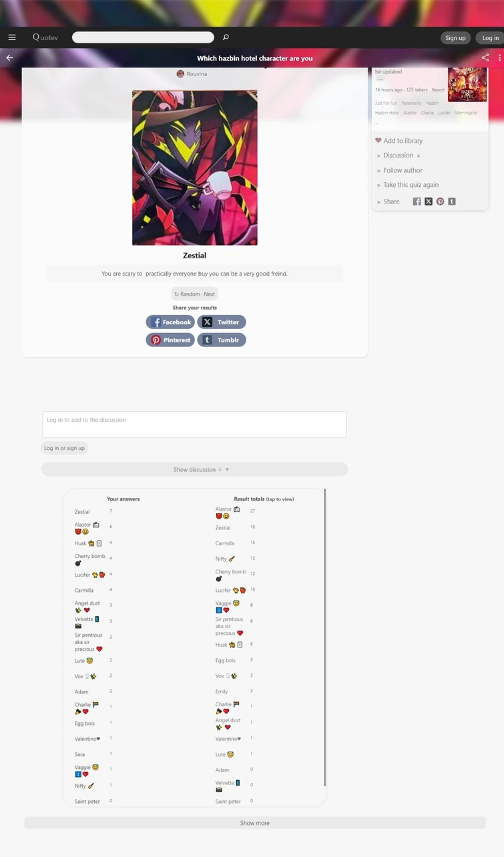Click the results list scrollbar

325,637
